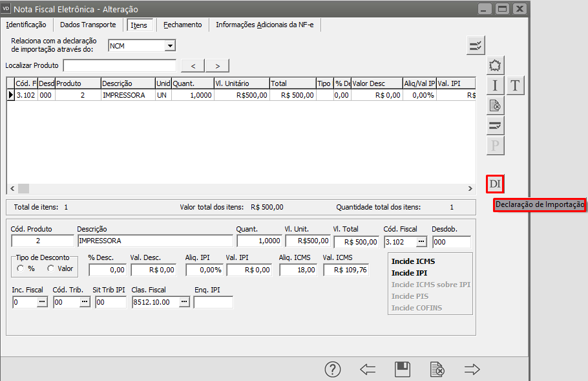Select the 'Valor' discount type radio button
588x381 pixels.
pyautogui.click(x=50, y=268)
